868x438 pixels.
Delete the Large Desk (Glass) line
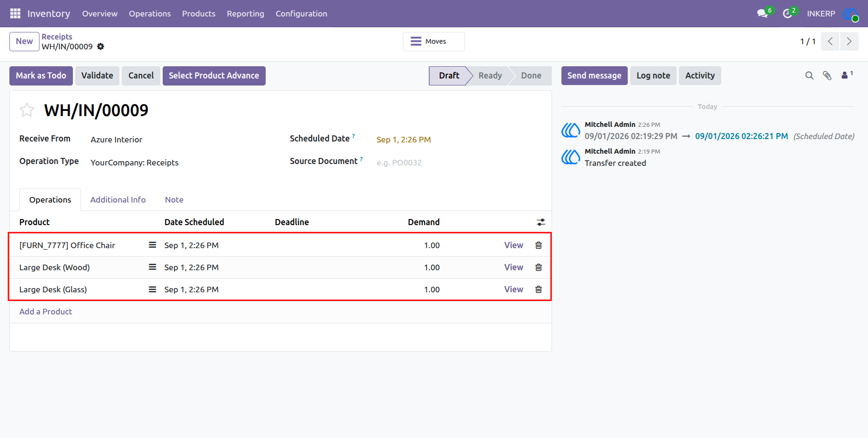[x=538, y=289]
